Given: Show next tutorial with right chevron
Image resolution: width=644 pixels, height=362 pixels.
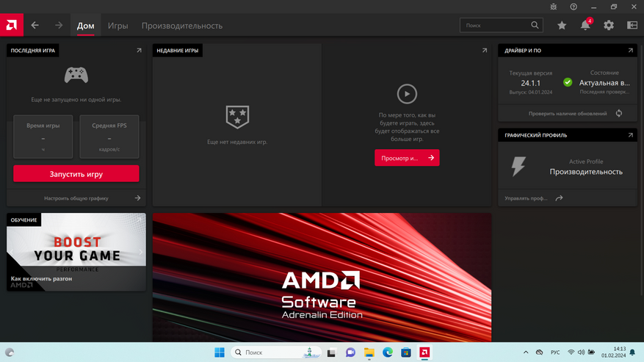Looking at the screenshot, I should pyautogui.click(x=140, y=252).
